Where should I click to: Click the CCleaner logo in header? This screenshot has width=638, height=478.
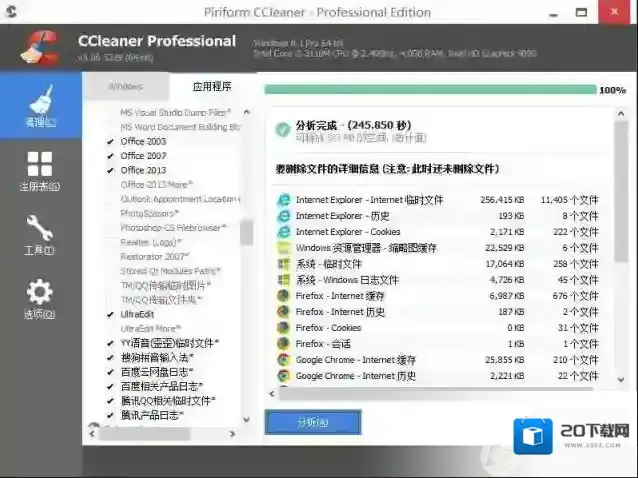(x=39, y=48)
